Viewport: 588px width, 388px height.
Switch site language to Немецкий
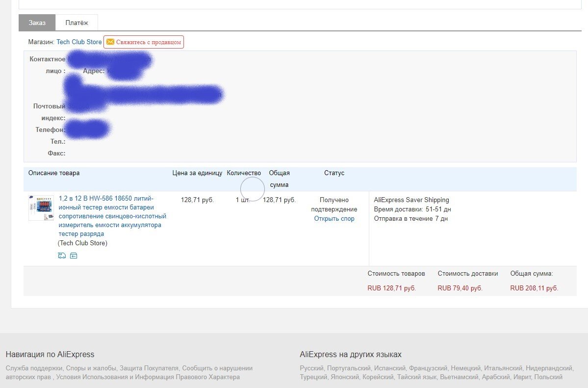[x=465, y=368]
